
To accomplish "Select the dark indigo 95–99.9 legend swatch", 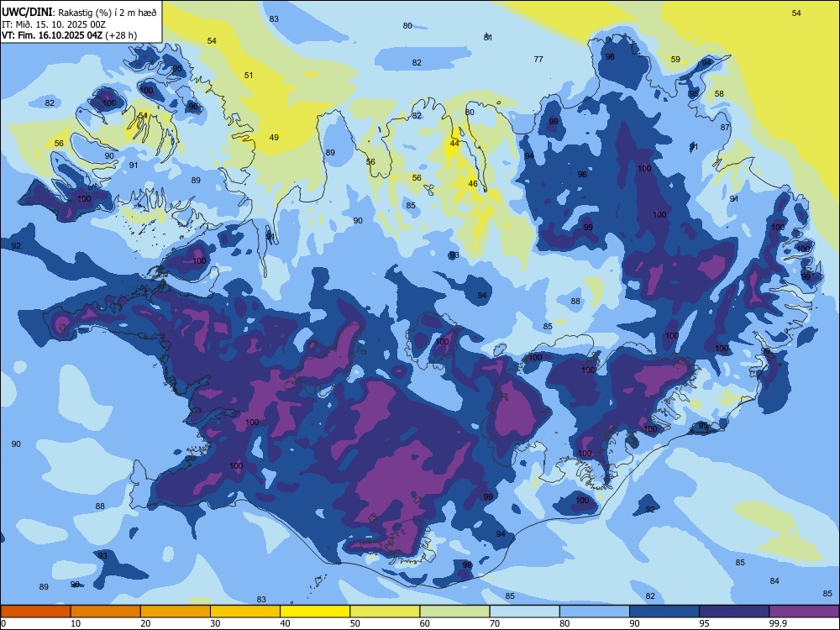I will [734, 612].
